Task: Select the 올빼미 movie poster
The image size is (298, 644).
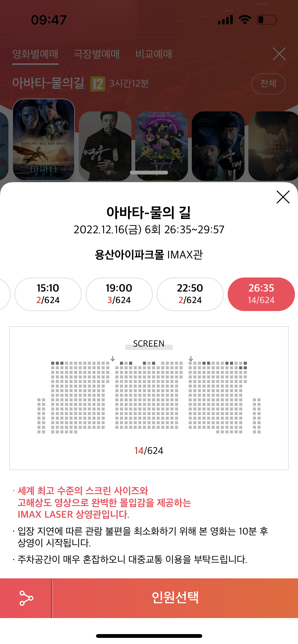Action: (x=218, y=146)
